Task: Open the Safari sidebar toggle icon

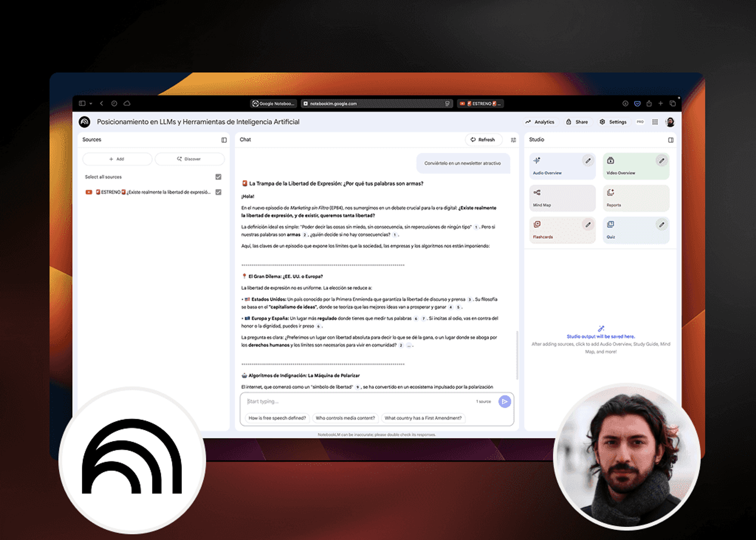Action: pyautogui.click(x=82, y=103)
